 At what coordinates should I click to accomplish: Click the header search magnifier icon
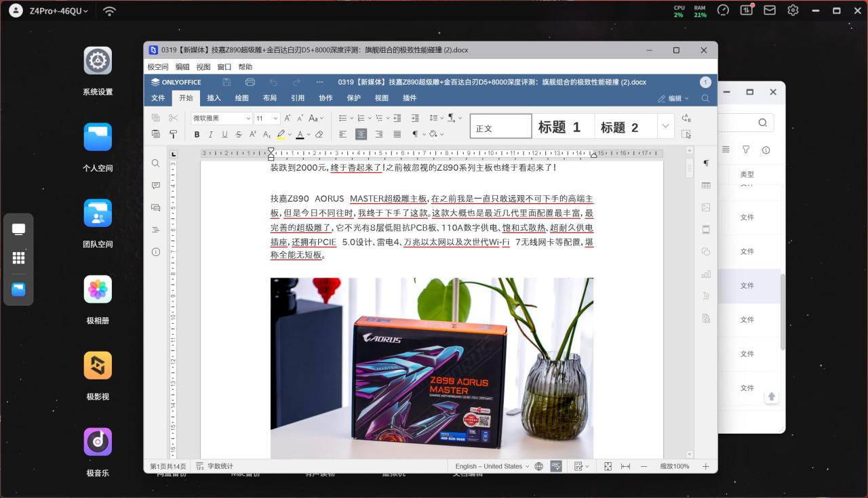coord(705,98)
